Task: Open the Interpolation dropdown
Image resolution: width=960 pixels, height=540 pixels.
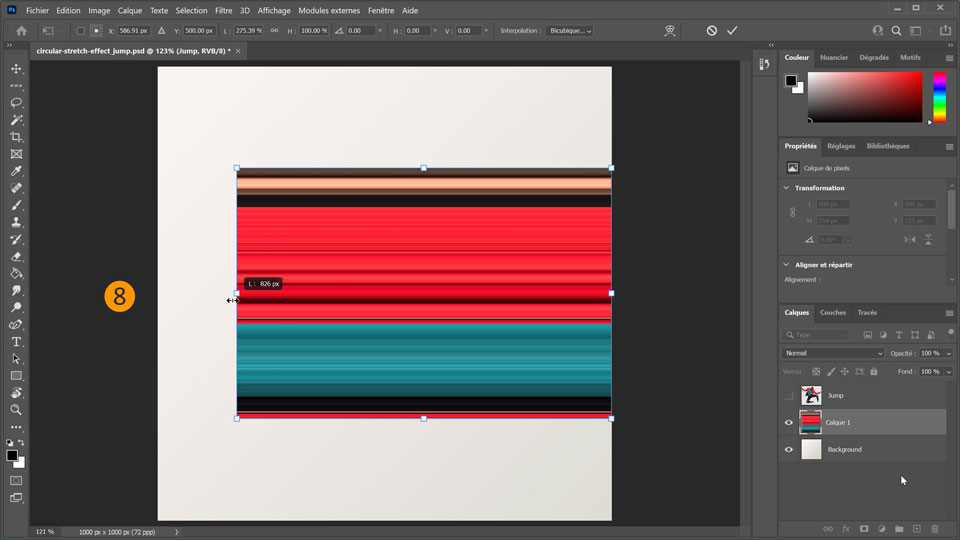Action: pos(570,31)
